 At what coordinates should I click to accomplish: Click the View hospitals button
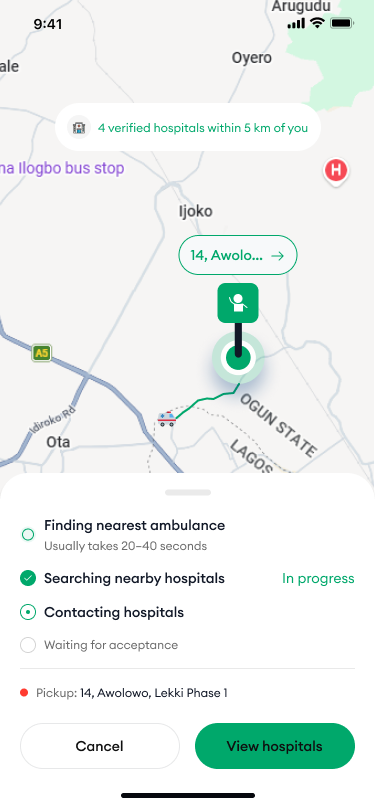pos(275,746)
